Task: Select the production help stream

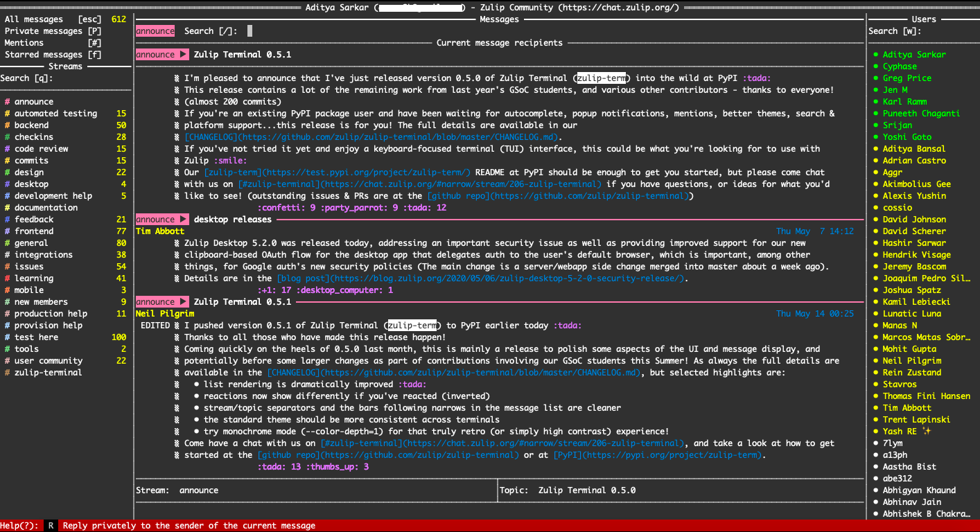Action: tap(65, 314)
